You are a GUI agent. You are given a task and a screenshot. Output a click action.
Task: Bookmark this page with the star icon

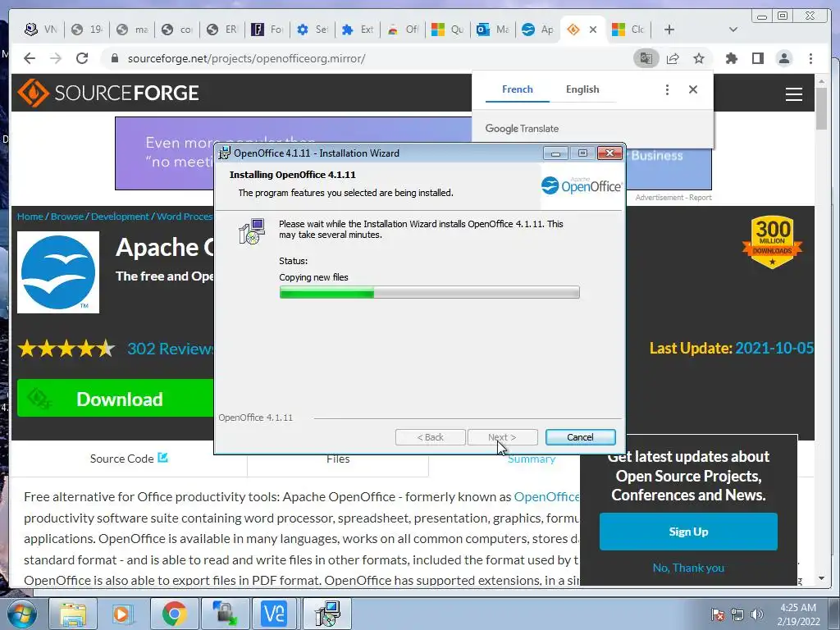click(699, 58)
